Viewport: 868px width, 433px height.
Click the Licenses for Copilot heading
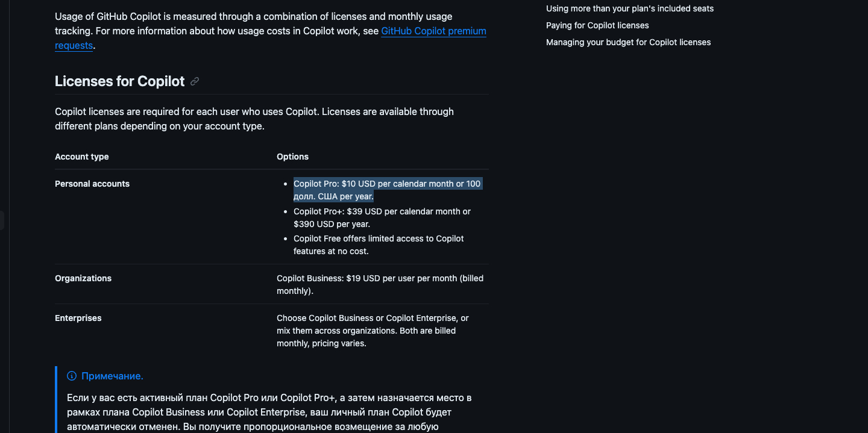click(x=119, y=81)
